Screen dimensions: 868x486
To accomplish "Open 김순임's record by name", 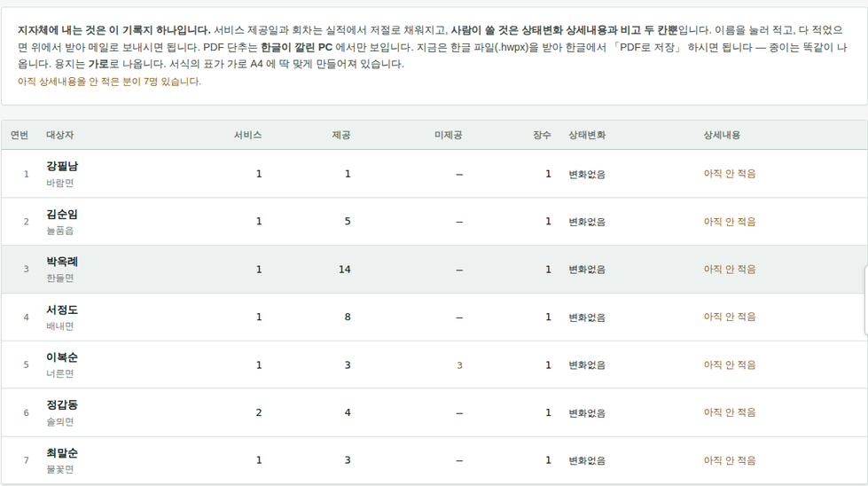I will [x=62, y=215].
